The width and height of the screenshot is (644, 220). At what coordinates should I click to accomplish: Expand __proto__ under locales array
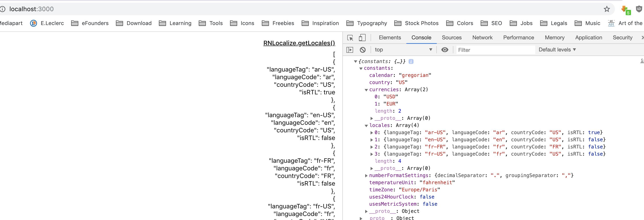372,169
